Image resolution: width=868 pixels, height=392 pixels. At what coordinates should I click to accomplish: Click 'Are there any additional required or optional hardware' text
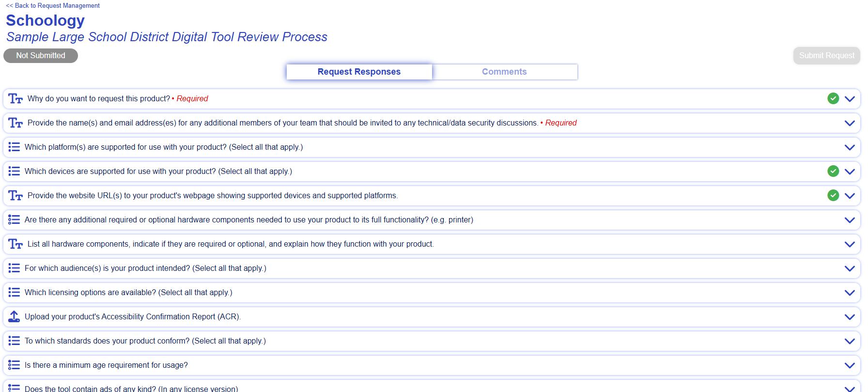249,220
